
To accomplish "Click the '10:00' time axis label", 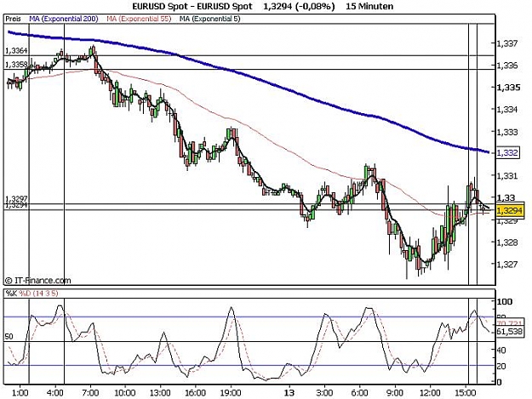I will point(125,393).
